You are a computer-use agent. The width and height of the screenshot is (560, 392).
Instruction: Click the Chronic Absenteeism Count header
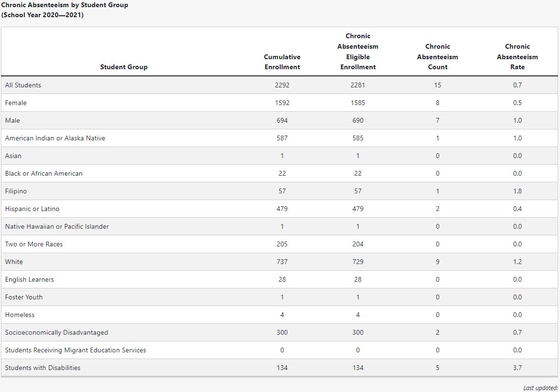tap(437, 56)
